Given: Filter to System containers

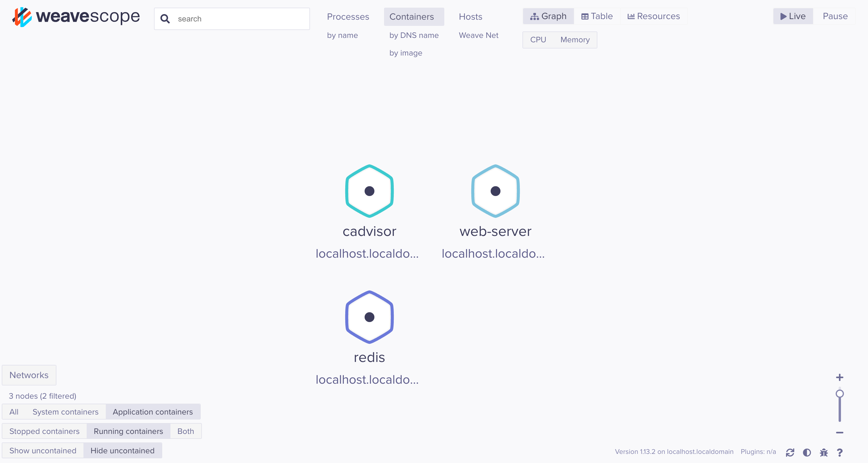Looking at the screenshot, I should click(65, 412).
